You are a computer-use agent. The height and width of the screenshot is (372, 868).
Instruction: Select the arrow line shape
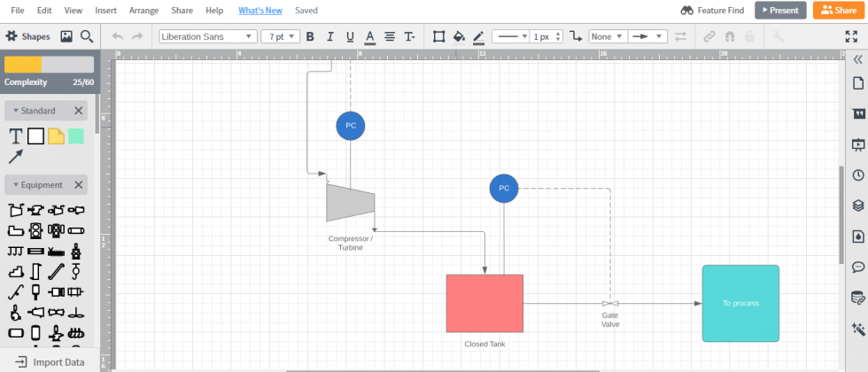(16, 157)
